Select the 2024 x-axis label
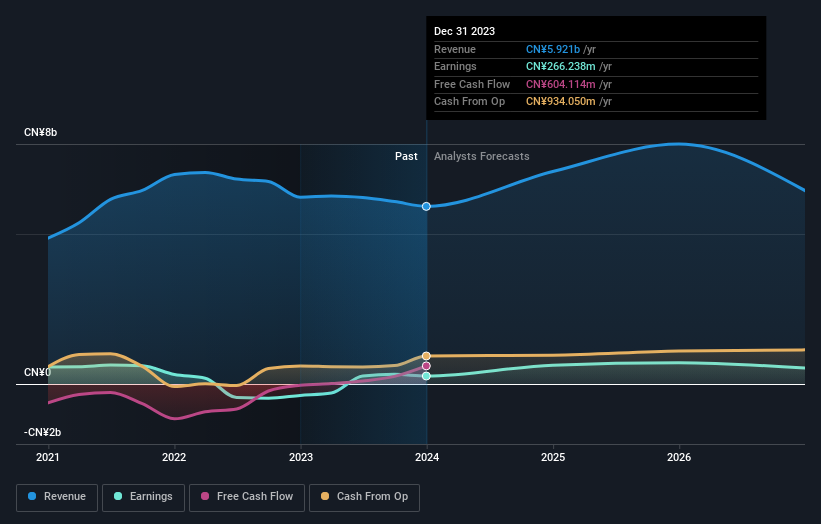The image size is (821, 524). point(427,457)
